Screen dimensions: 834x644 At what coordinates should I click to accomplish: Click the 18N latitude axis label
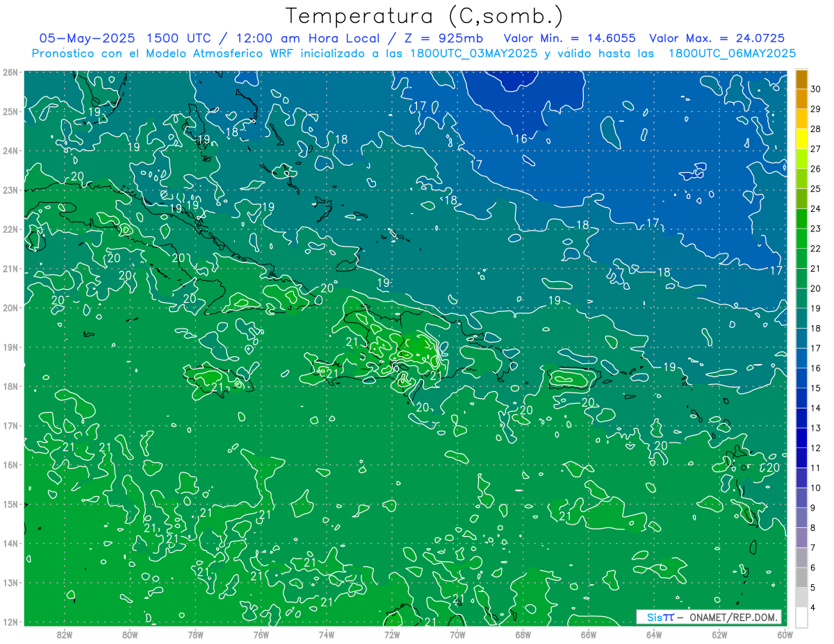pyautogui.click(x=11, y=386)
